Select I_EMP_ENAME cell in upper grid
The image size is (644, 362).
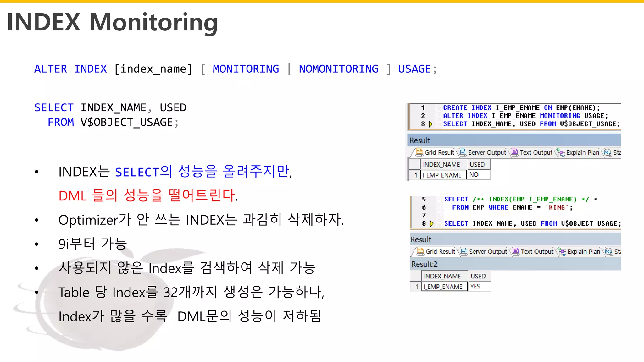click(x=444, y=175)
